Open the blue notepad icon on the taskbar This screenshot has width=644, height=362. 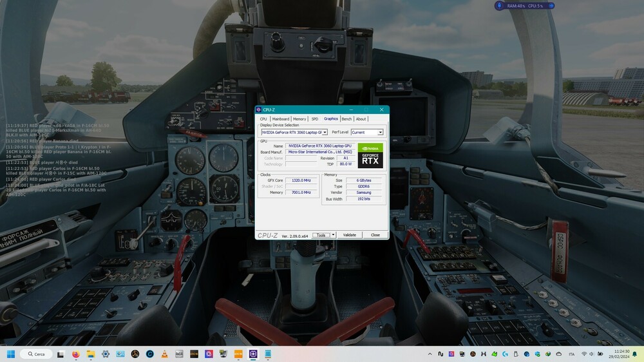[x=268, y=354]
